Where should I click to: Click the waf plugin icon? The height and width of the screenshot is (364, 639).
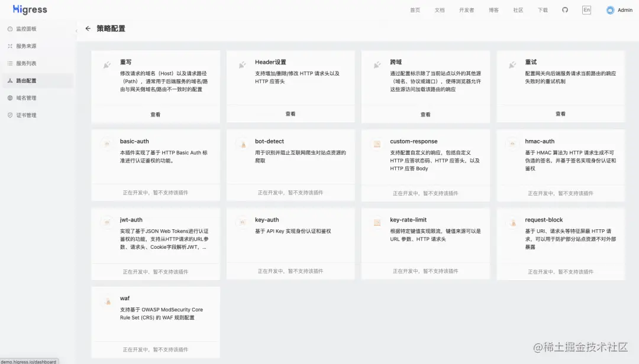tap(107, 301)
